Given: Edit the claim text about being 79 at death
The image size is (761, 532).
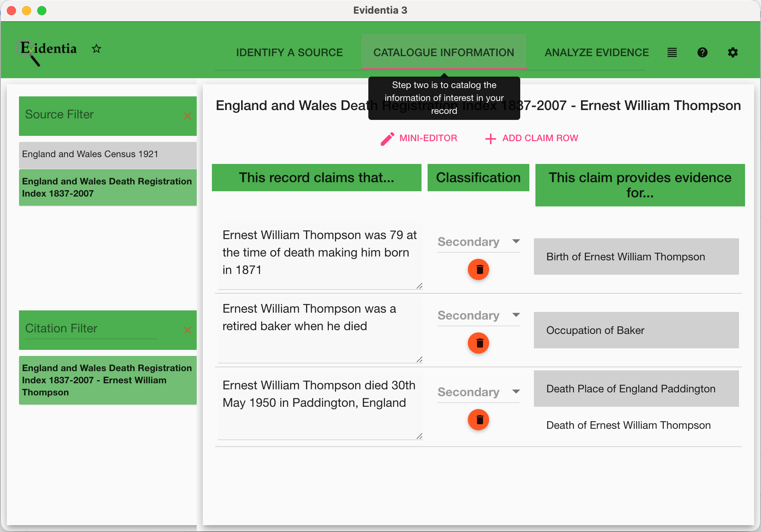Looking at the screenshot, I should (x=321, y=257).
